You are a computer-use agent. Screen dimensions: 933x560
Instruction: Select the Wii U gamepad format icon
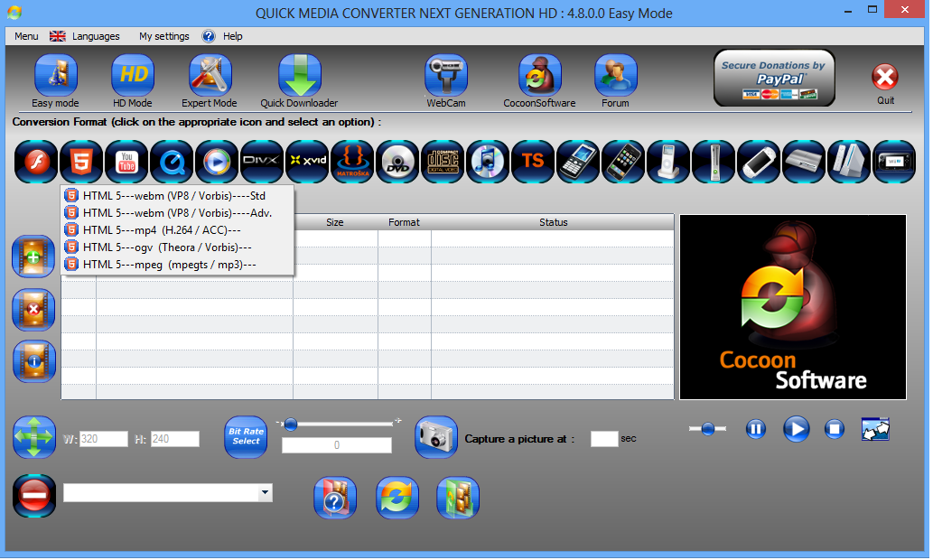pyautogui.click(x=894, y=162)
